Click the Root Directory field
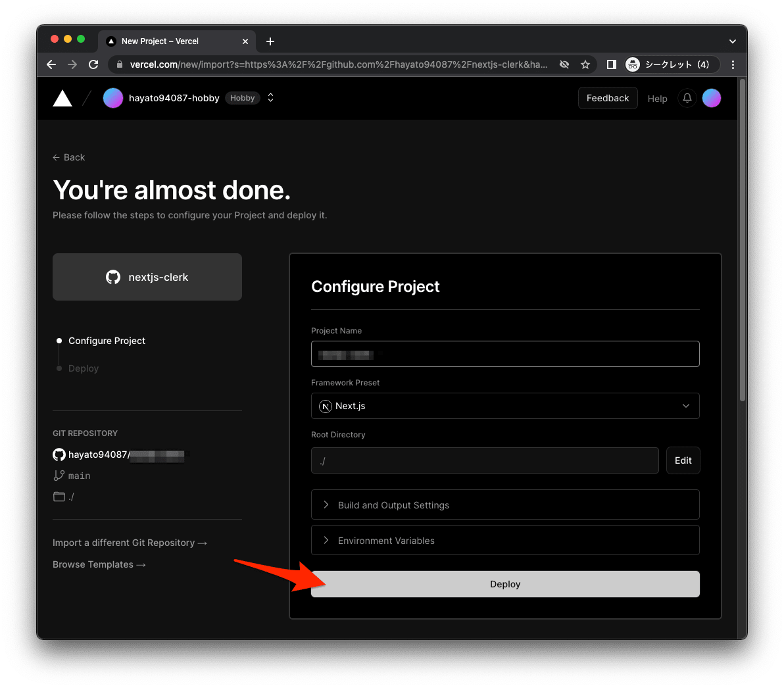Viewport: 784px width, 688px height. [485, 460]
